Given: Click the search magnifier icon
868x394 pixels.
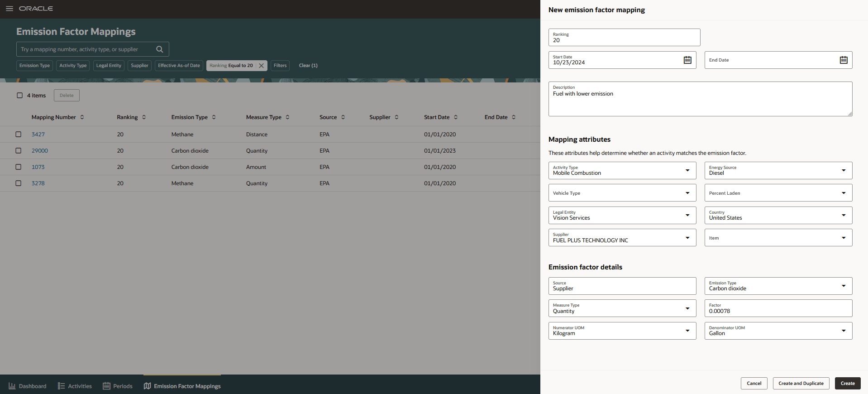Looking at the screenshot, I should point(160,49).
